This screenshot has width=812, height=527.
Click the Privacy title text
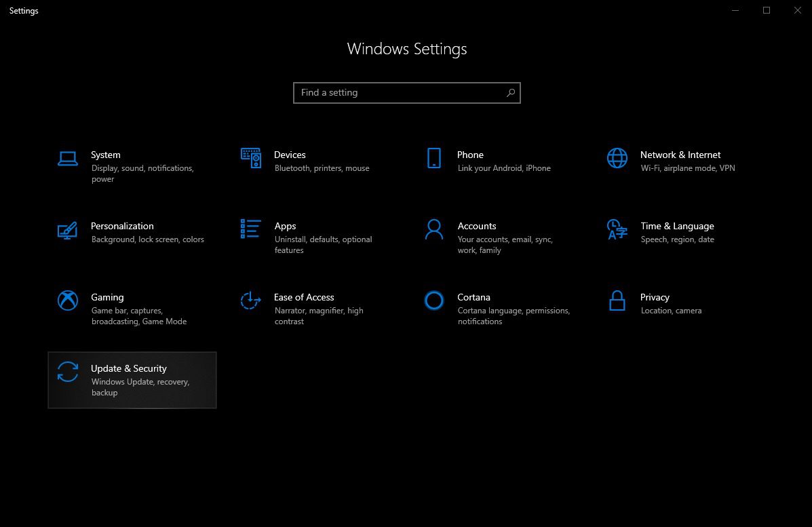coord(655,297)
